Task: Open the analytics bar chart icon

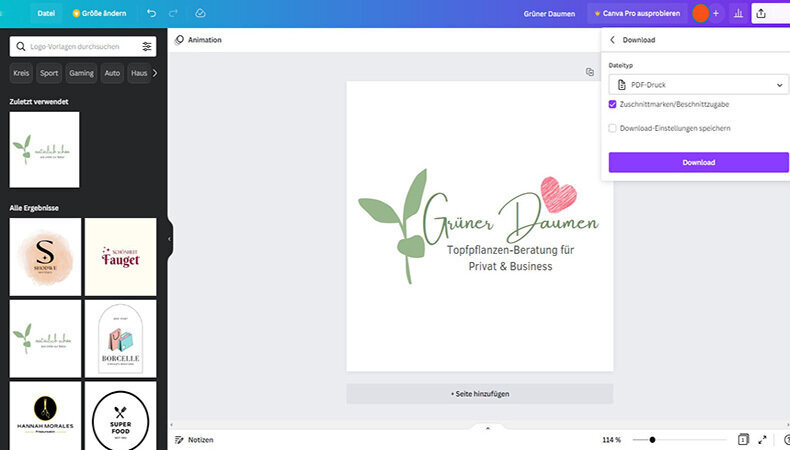Action: (738, 13)
